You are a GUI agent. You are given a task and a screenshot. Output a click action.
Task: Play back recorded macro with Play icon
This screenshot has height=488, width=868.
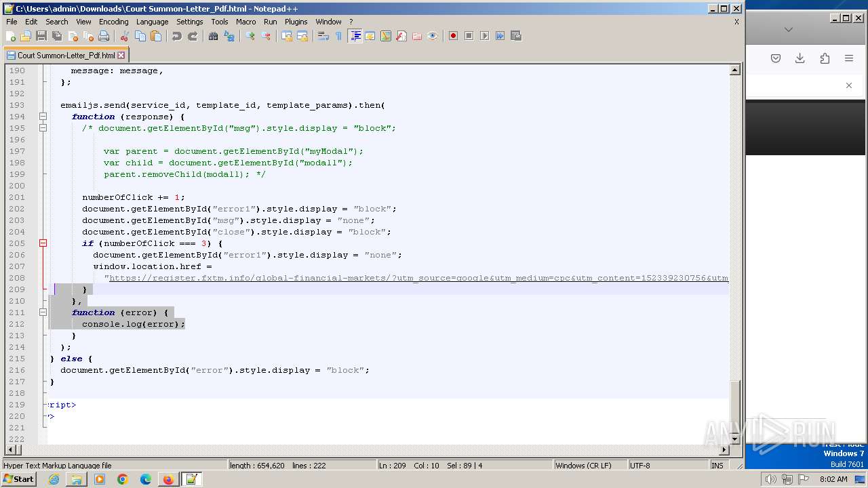(x=484, y=36)
